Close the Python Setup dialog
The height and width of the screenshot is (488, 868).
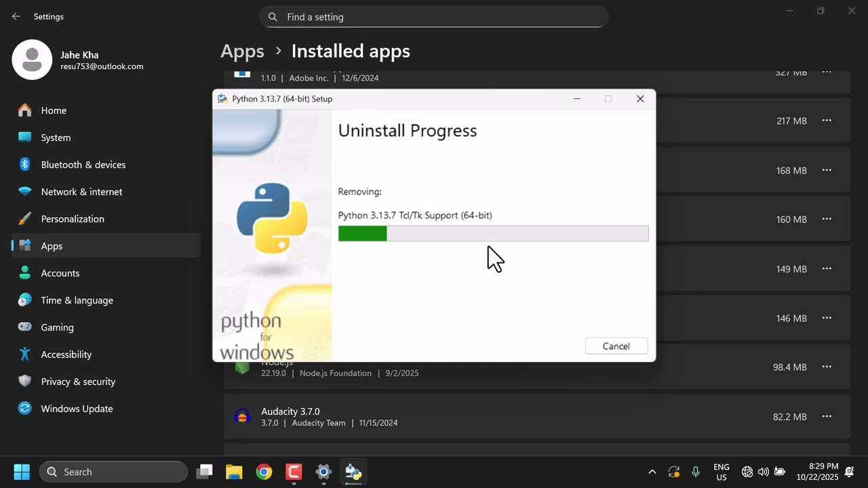pyautogui.click(x=639, y=99)
